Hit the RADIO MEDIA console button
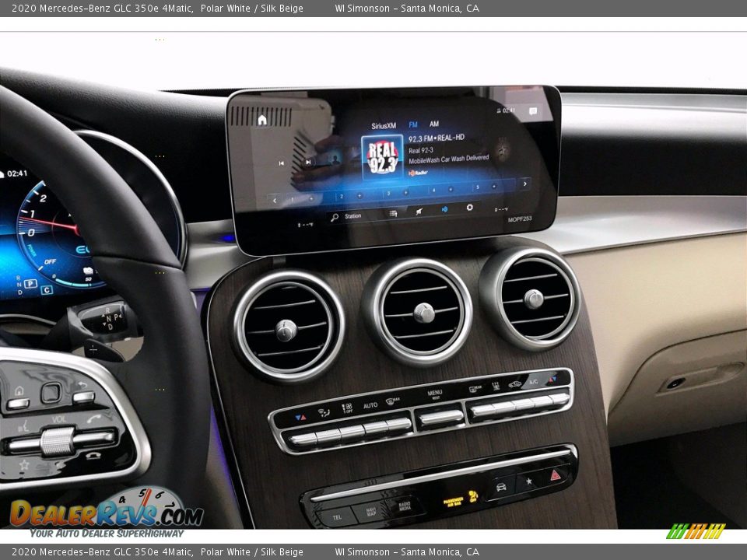 coord(404,506)
